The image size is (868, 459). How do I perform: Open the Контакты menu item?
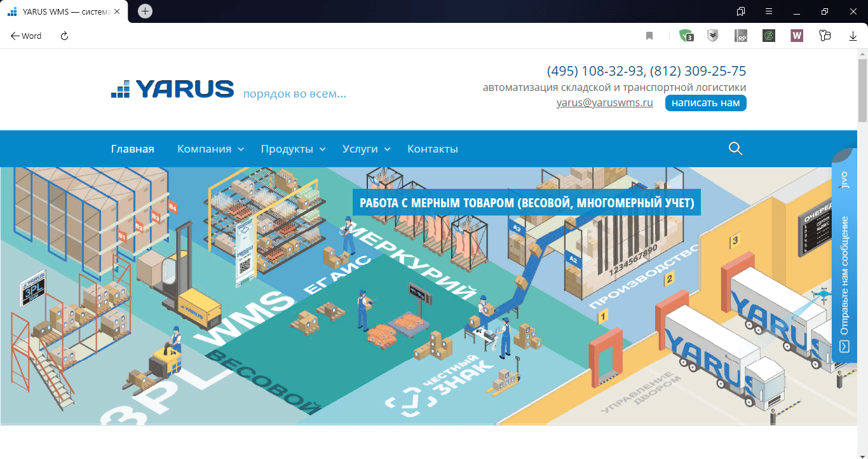pos(433,149)
